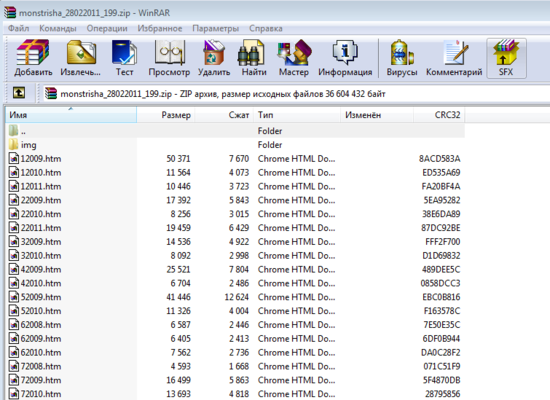
Task: Sort by the Размер column header
Action: [x=166, y=115]
